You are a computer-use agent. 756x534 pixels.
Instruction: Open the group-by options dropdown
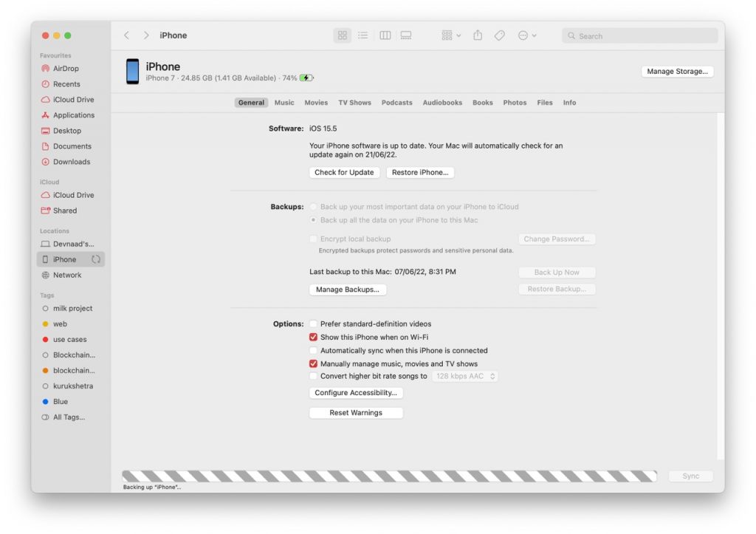[x=451, y=35]
